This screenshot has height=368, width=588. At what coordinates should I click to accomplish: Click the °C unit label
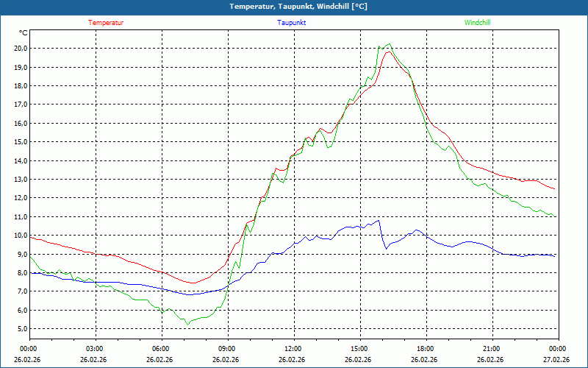click(24, 33)
